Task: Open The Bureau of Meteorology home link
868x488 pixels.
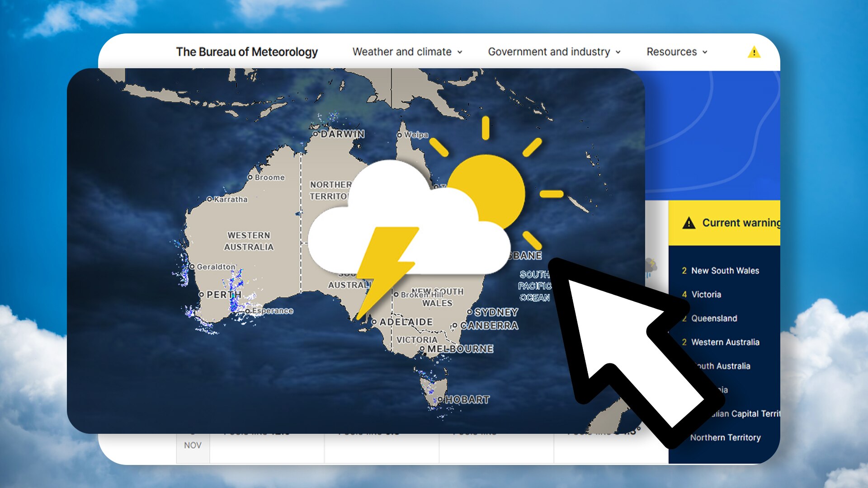Action: click(247, 52)
